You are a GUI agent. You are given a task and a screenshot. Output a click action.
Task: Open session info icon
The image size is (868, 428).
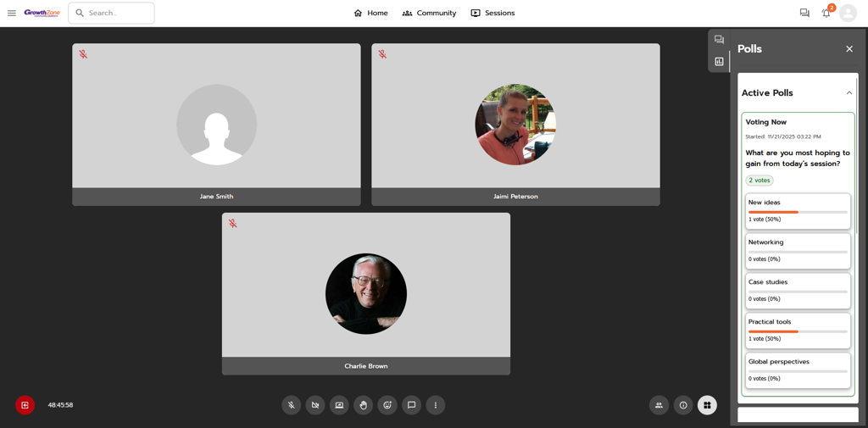tap(683, 405)
